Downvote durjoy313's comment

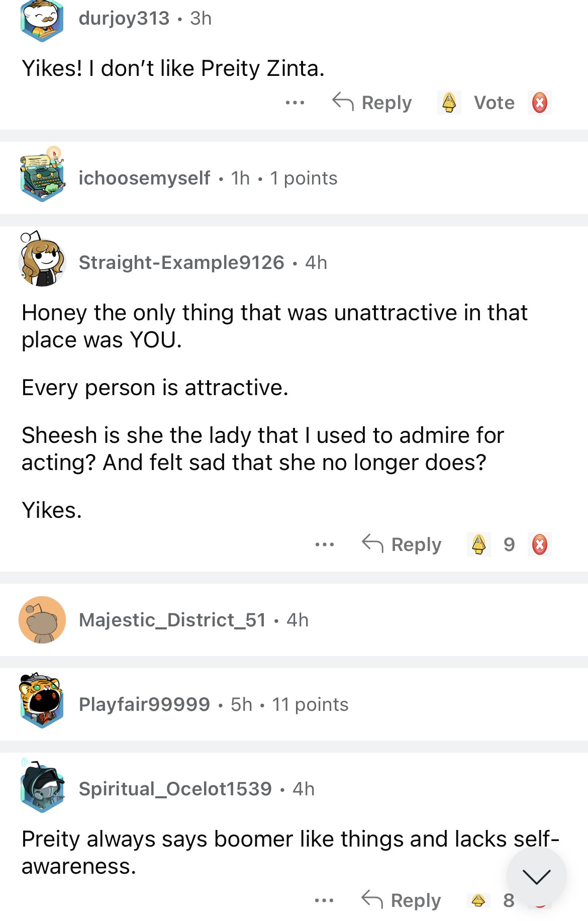(x=539, y=103)
